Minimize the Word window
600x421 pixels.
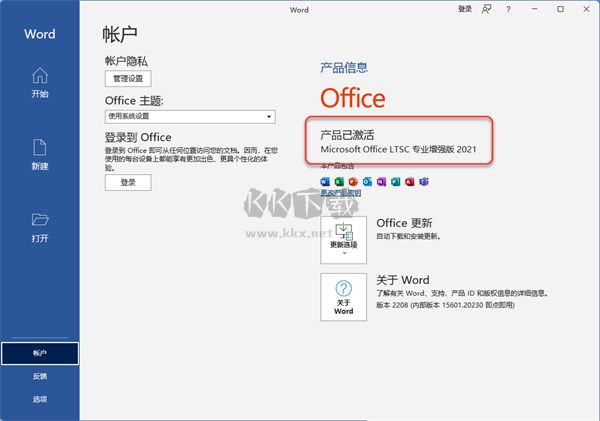535,9
